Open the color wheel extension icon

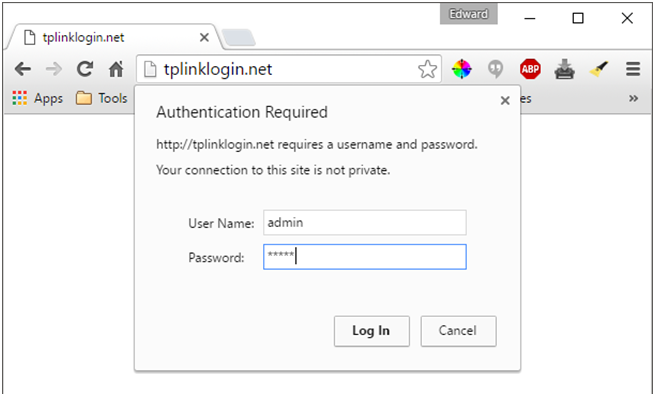[x=462, y=69]
